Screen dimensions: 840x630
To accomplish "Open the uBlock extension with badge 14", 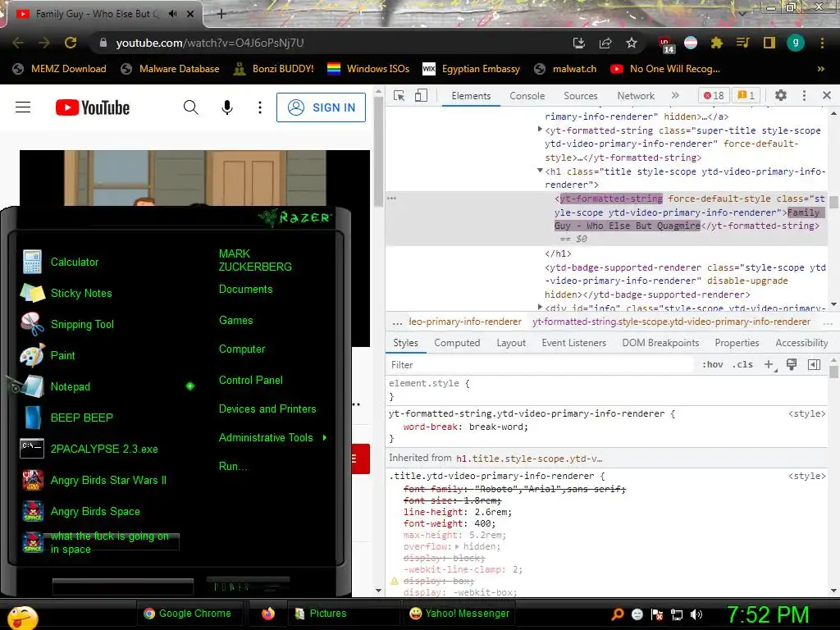I will [665, 44].
